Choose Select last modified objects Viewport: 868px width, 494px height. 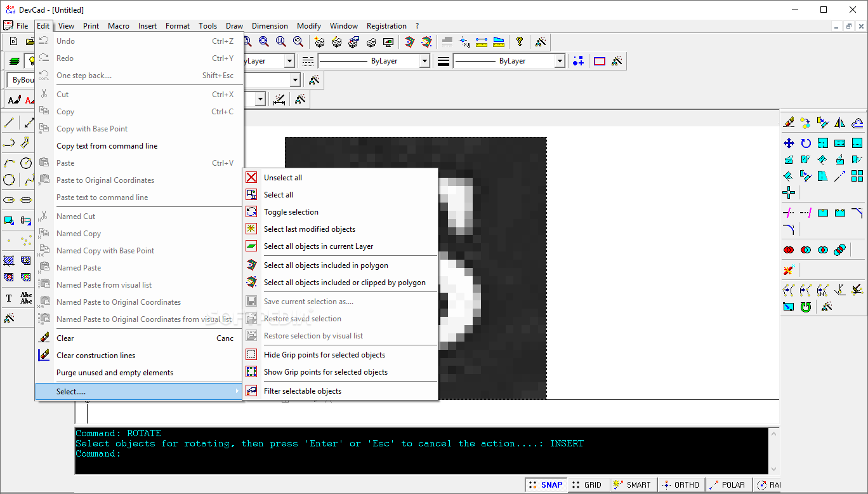pyautogui.click(x=341, y=229)
